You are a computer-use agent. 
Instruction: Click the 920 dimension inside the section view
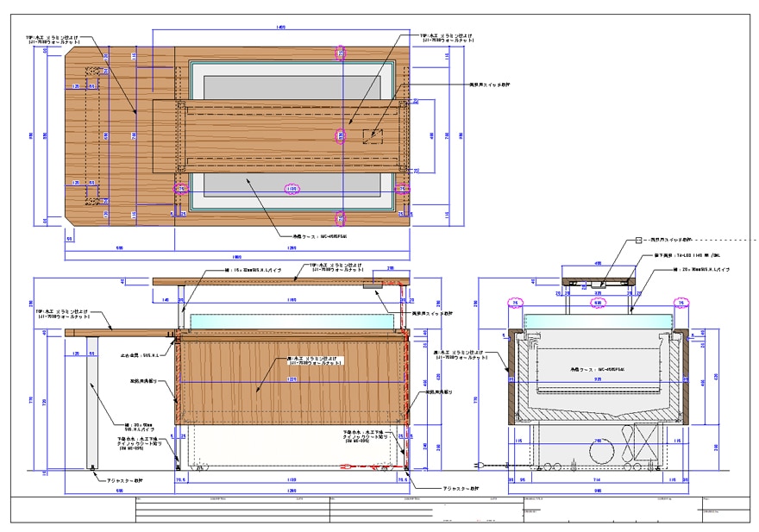point(598,379)
